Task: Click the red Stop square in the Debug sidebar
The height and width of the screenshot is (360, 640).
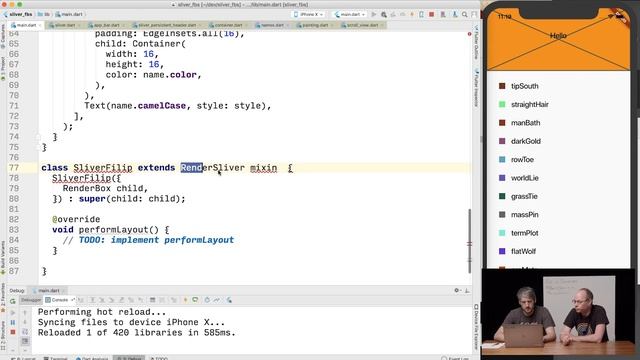Action: [13, 332]
